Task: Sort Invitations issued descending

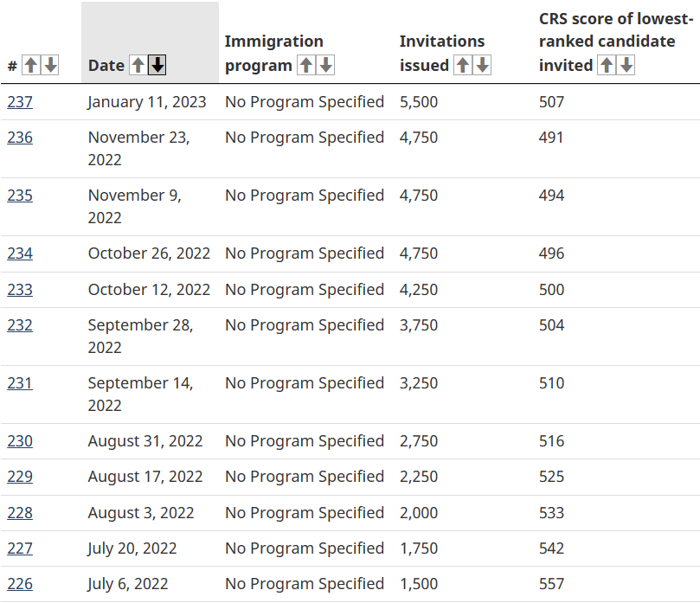Action: 482,65
